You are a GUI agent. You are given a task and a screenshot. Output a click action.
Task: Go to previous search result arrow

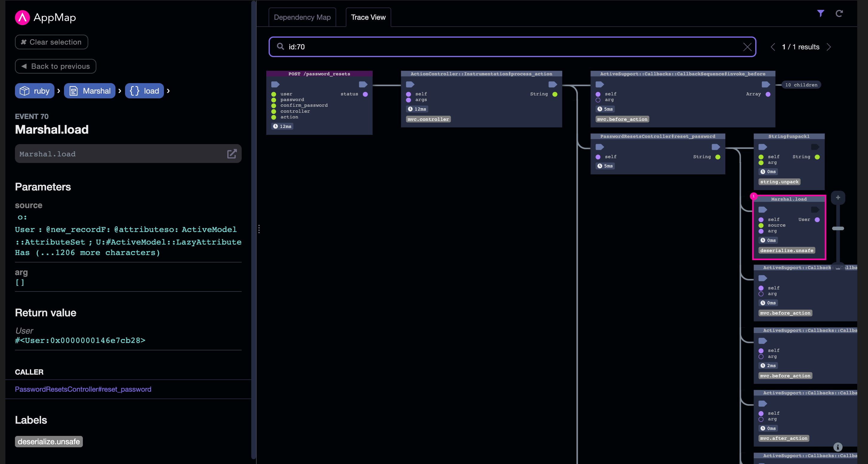coord(773,47)
